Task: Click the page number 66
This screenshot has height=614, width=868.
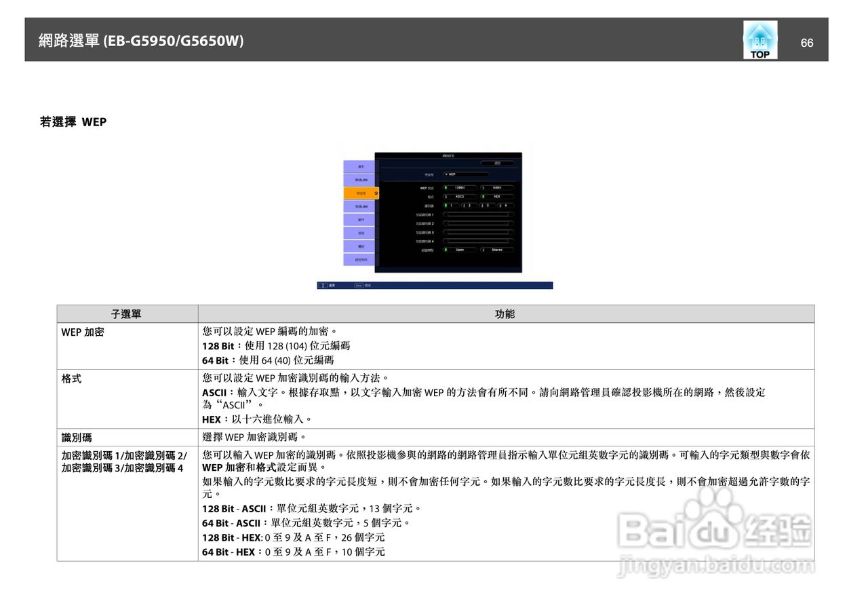Action: [807, 43]
